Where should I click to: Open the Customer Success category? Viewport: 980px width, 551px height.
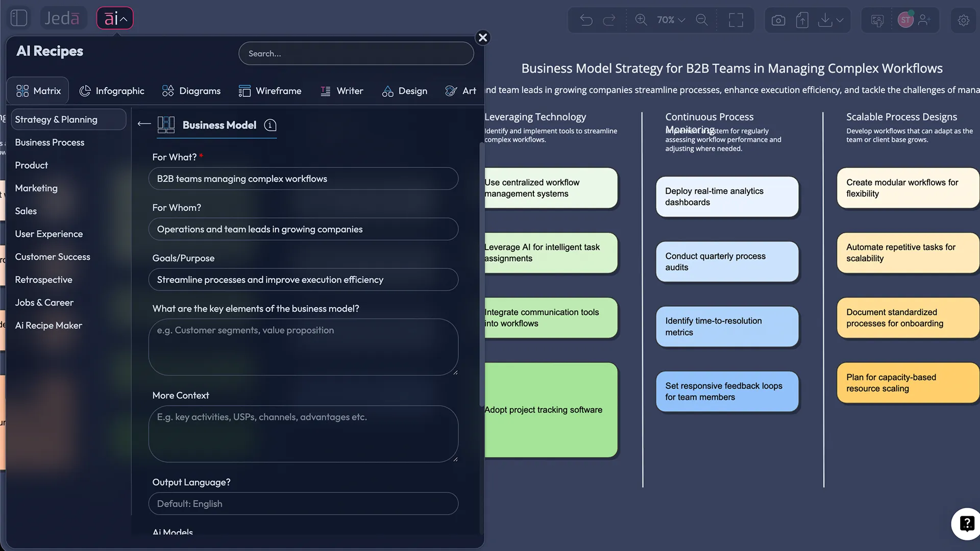coord(53,257)
